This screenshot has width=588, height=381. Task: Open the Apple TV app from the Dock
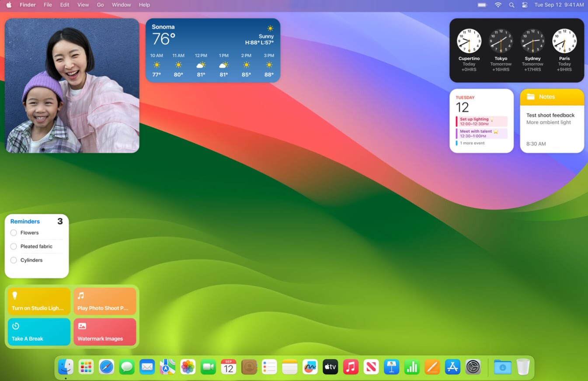tap(330, 367)
